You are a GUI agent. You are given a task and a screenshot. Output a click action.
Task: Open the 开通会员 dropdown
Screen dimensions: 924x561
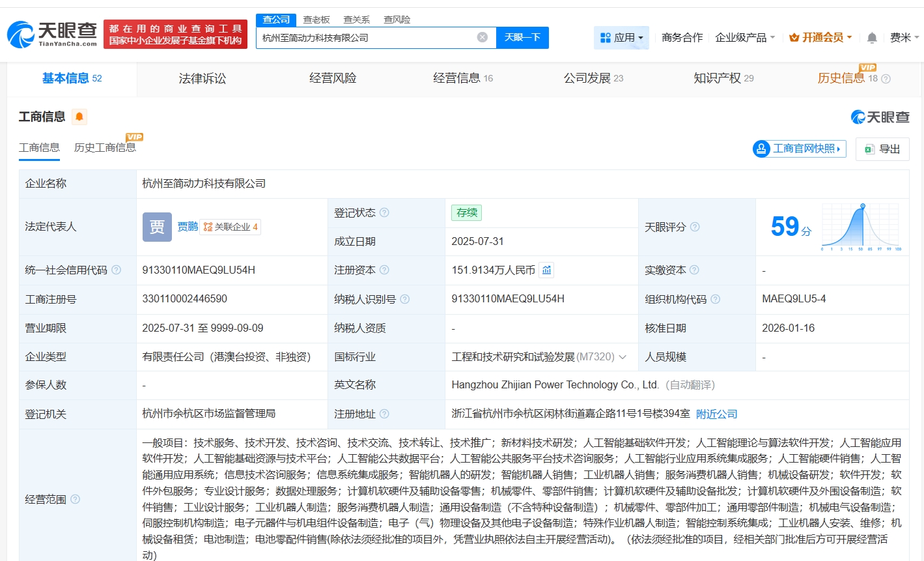pos(820,38)
